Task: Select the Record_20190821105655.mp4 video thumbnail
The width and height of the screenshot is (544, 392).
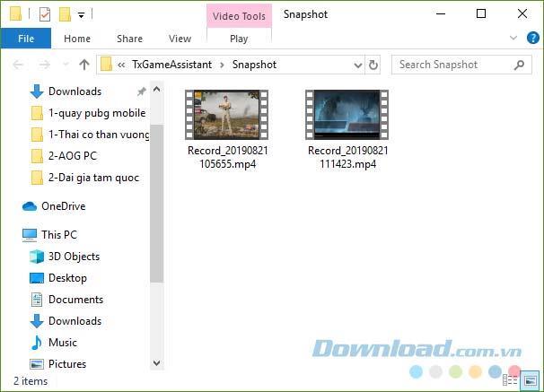Action: (x=223, y=114)
